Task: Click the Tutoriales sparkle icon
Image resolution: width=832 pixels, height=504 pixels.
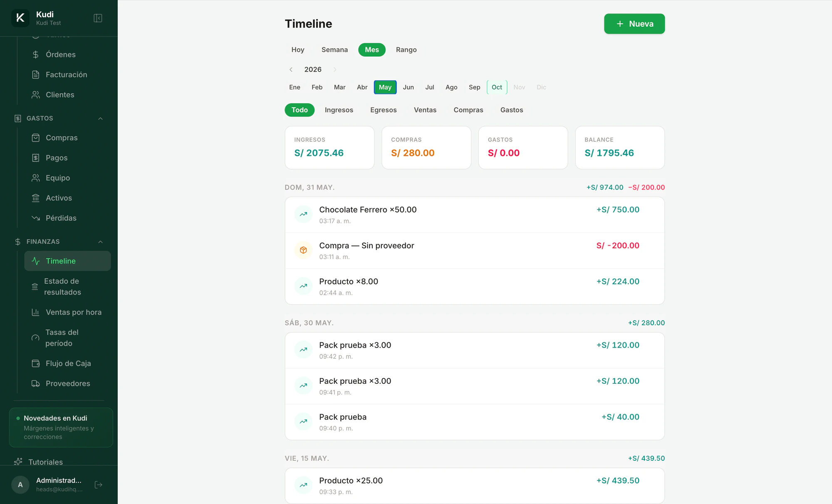Action: [18, 462]
